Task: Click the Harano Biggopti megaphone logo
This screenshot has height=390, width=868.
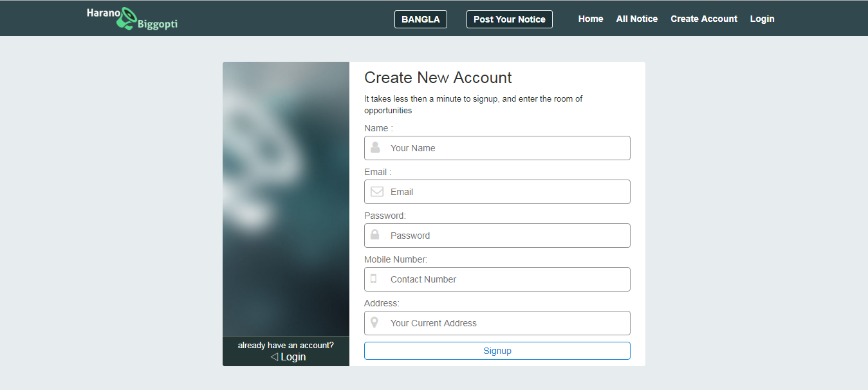Action: coord(131,19)
